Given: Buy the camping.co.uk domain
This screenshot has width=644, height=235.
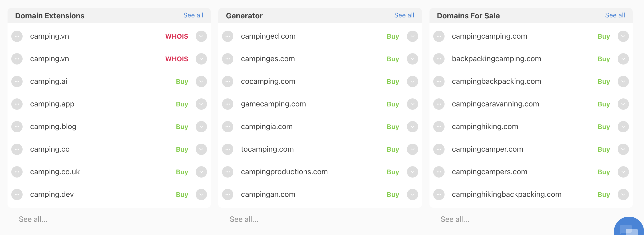Looking at the screenshot, I should click(x=182, y=172).
